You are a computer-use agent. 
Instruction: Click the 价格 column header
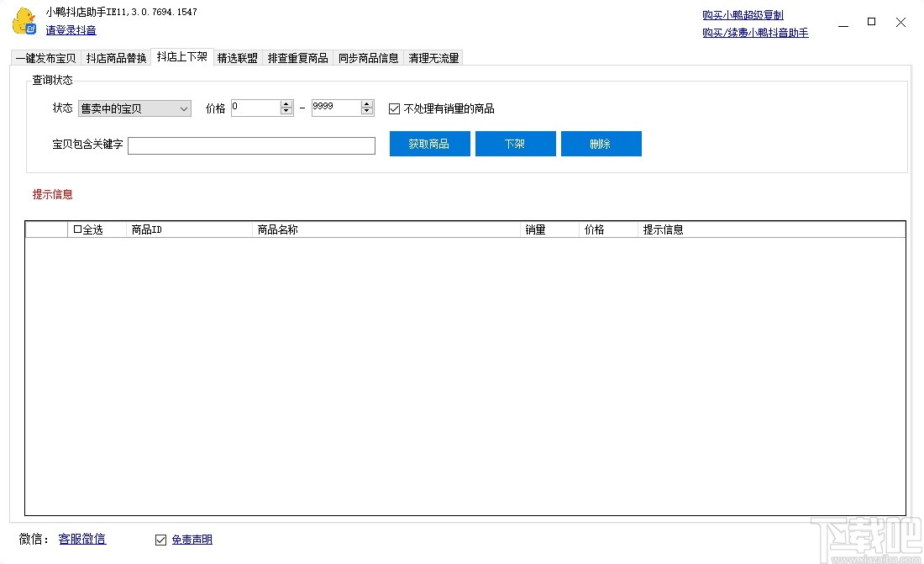point(609,229)
